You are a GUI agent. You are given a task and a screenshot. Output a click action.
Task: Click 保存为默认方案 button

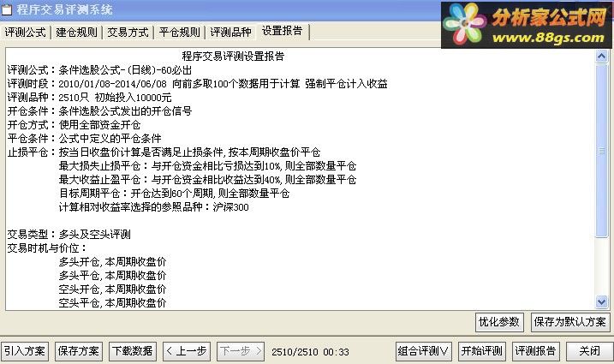pyautogui.click(x=570, y=322)
